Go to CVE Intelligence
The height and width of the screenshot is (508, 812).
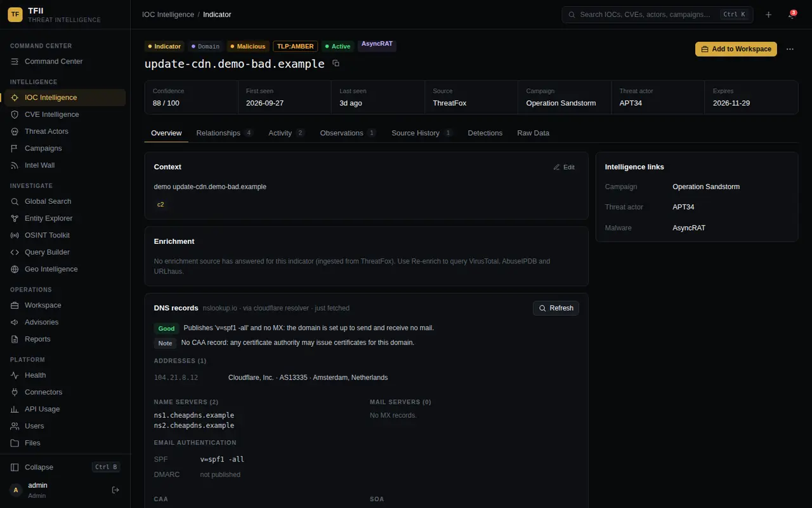[65, 114]
